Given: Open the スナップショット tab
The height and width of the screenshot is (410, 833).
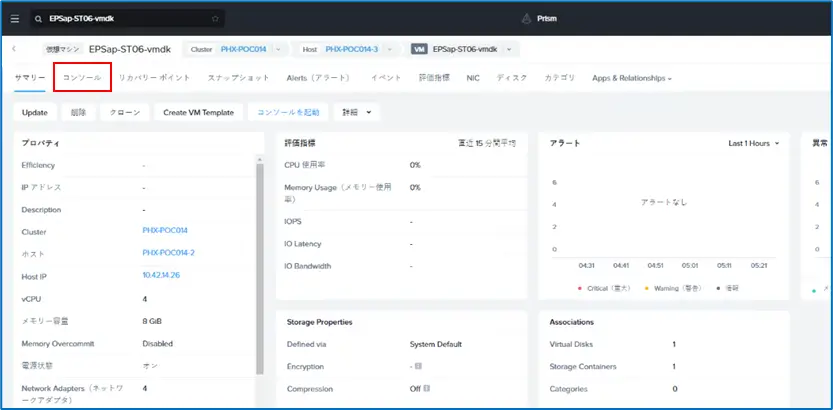Looking at the screenshot, I should click(x=239, y=78).
